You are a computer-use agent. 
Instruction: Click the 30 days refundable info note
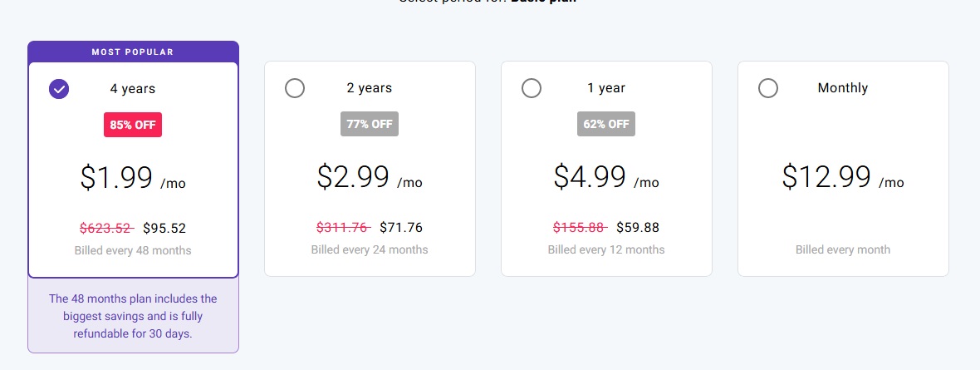tap(133, 316)
